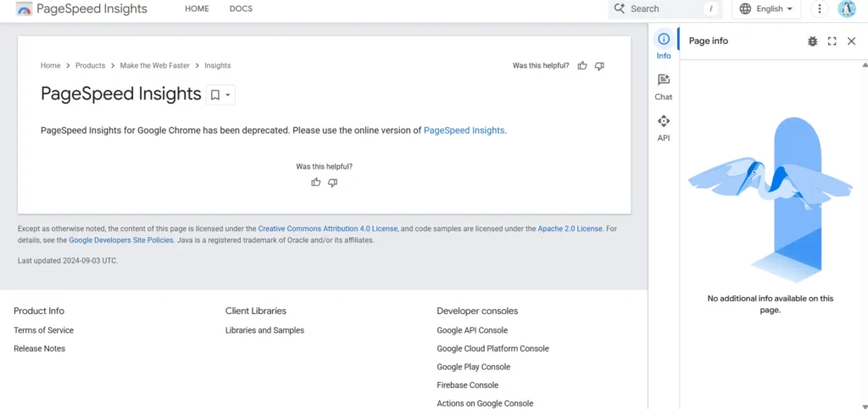This screenshot has width=868, height=409.
Task: Go to Home breadcrumb
Action: tap(50, 65)
